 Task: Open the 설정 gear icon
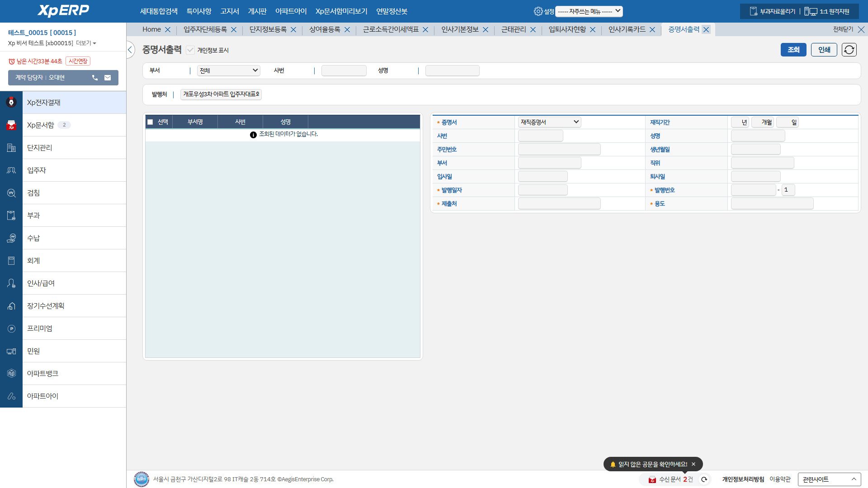(x=538, y=11)
